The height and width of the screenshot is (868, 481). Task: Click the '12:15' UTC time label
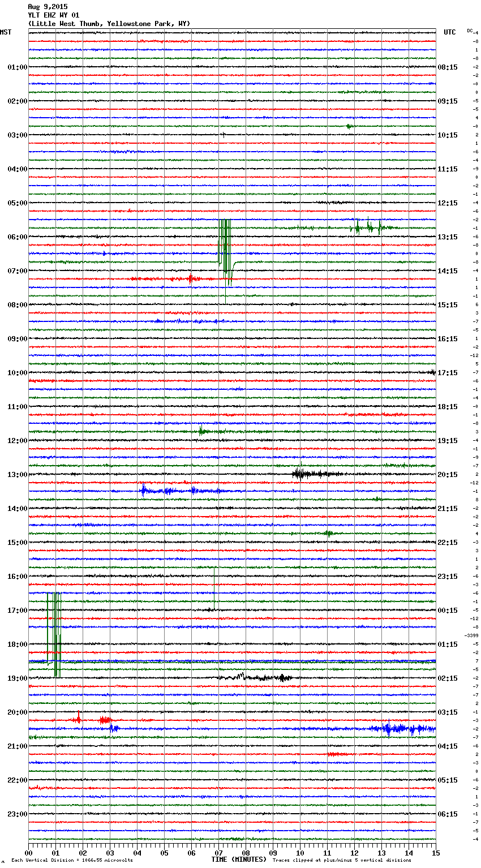(448, 203)
